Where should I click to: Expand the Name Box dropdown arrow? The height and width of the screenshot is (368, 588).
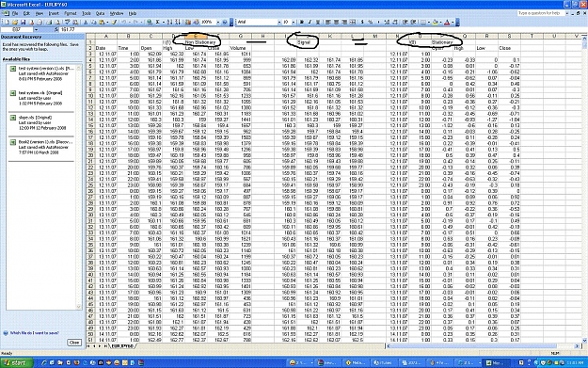pos(37,29)
